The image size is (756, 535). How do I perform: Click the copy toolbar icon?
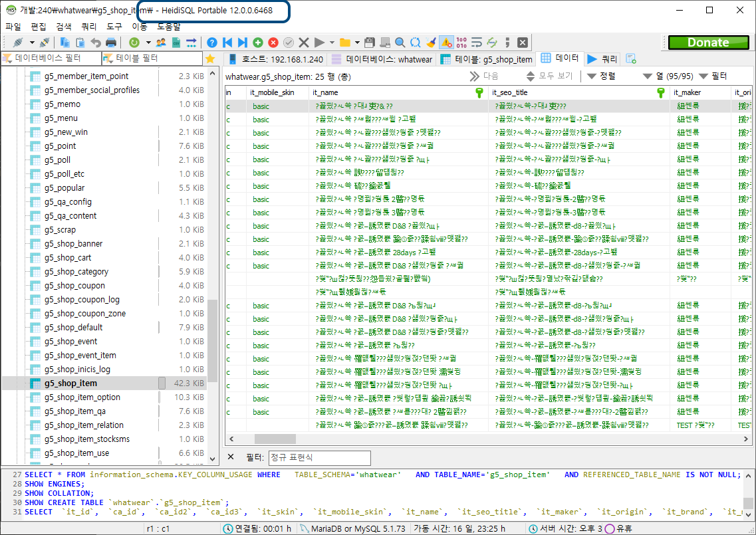(x=64, y=43)
